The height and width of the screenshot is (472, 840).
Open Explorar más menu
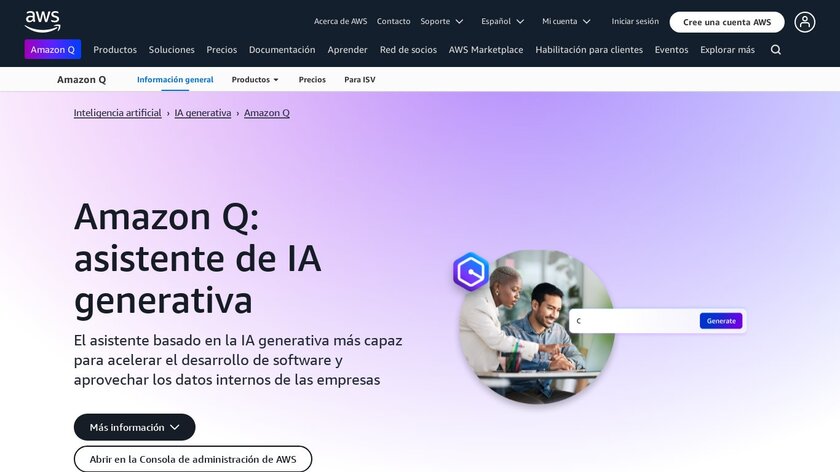(x=727, y=50)
